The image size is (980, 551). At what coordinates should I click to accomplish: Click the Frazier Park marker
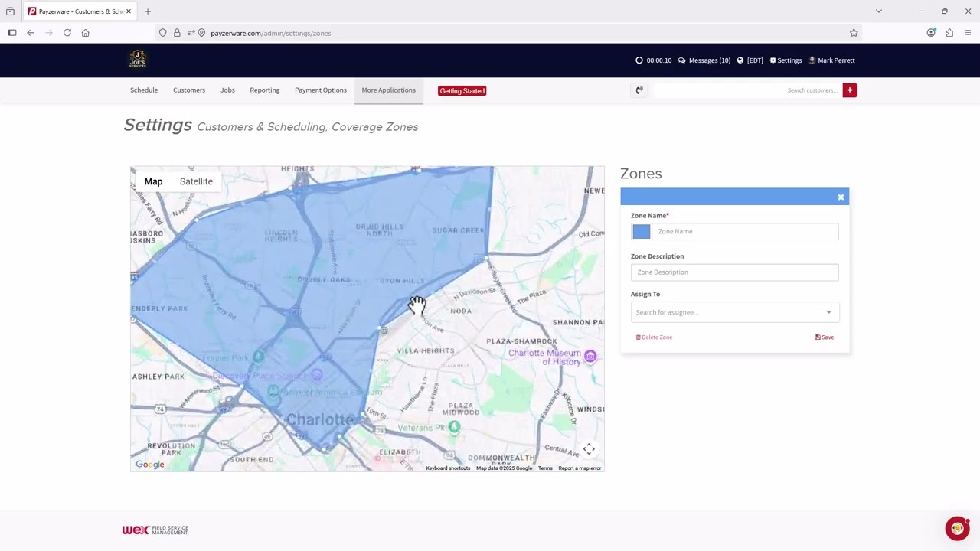pyautogui.click(x=258, y=356)
